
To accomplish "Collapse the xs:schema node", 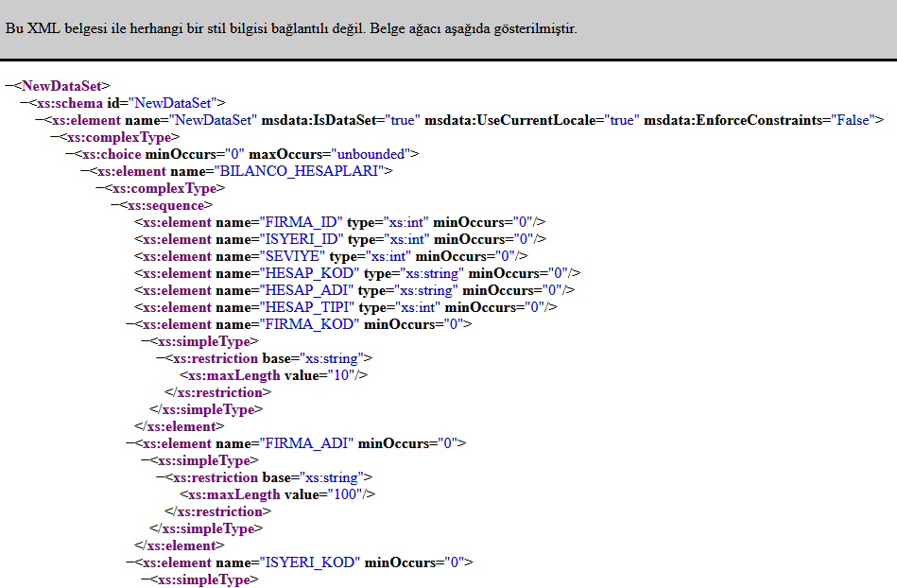I will pos(24,103).
